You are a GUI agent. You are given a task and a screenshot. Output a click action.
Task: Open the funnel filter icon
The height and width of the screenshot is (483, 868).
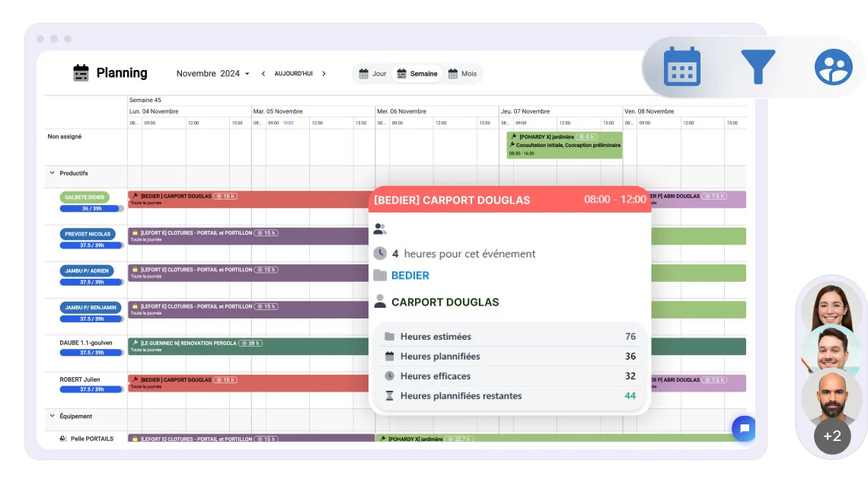pos(758,66)
